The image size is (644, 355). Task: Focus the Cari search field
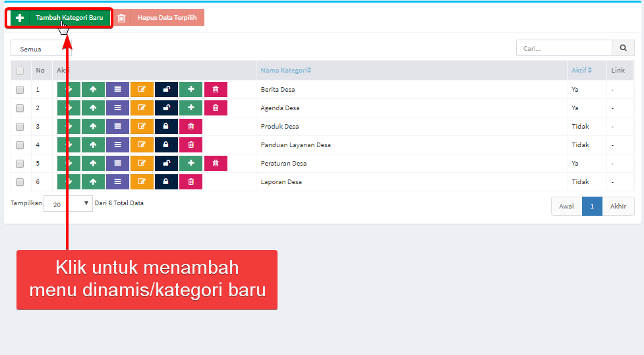pyautogui.click(x=564, y=48)
